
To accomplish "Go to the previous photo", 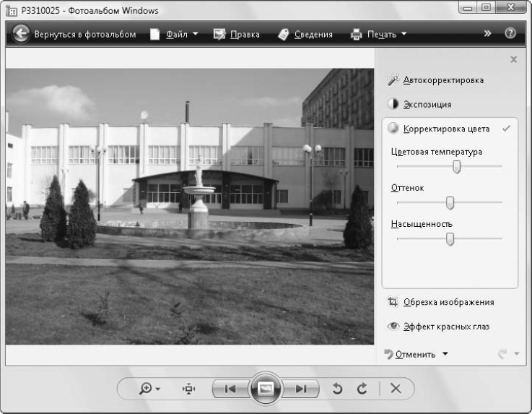I will click(x=230, y=389).
